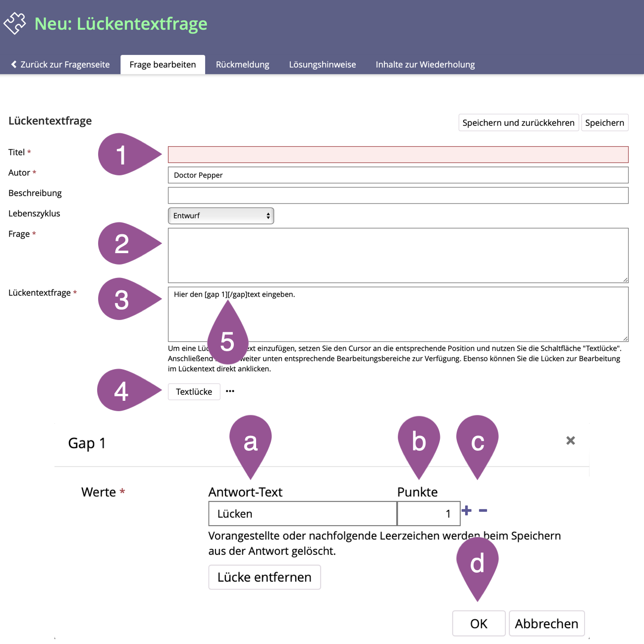This screenshot has height=644, width=644.
Task: Switch to the Rückmeldung tab
Action: pyautogui.click(x=242, y=64)
